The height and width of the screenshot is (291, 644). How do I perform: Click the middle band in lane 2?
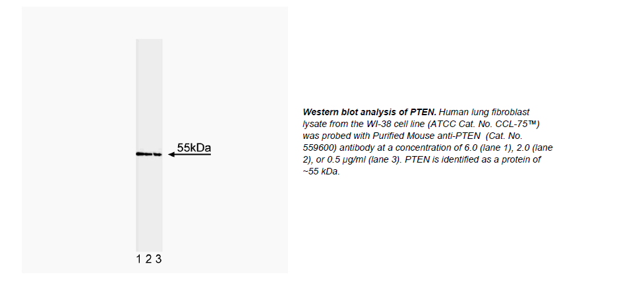[149, 155]
